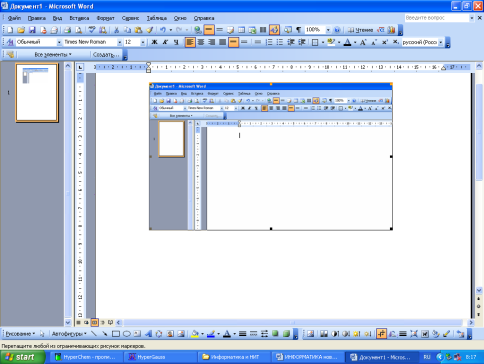Toggle Bold (Ж) formatting
484x364 pixels.
pos(154,42)
